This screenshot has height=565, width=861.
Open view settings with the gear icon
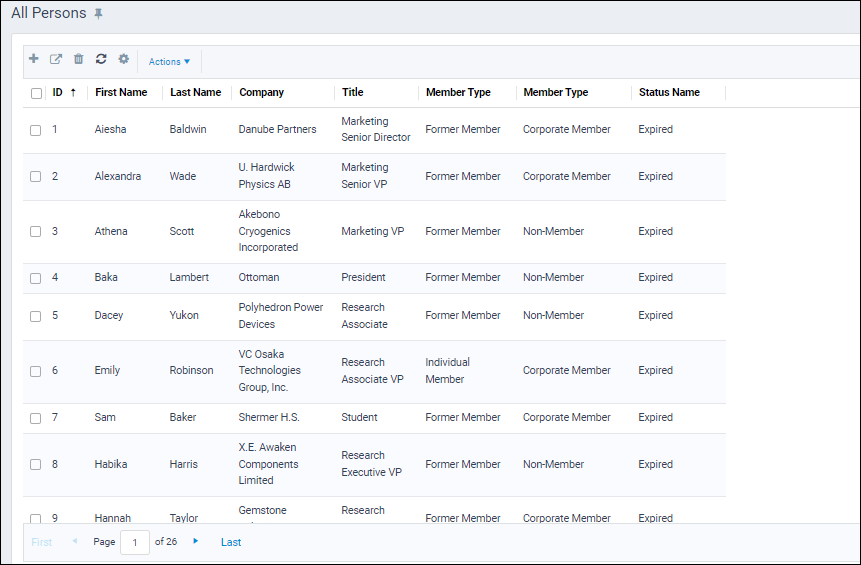click(124, 59)
